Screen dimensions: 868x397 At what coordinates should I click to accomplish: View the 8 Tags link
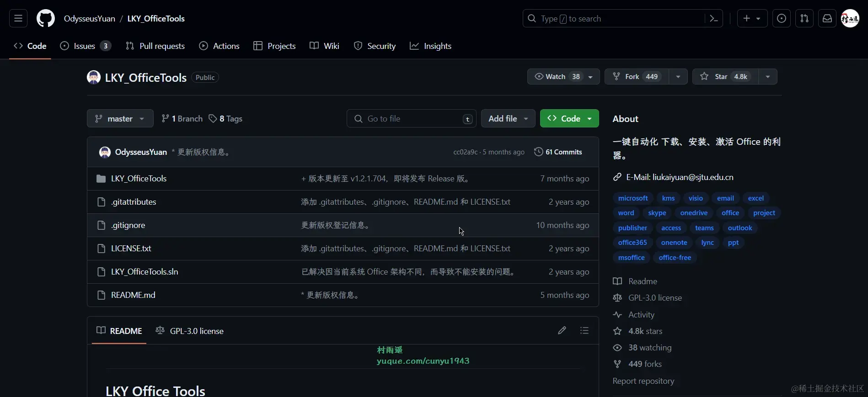point(225,119)
